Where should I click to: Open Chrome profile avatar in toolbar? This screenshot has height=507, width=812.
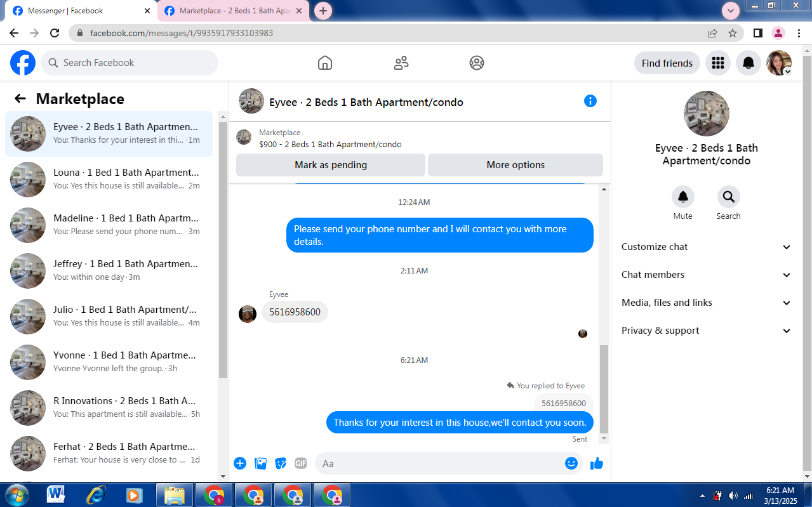pyautogui.click(x=778, y=33)
